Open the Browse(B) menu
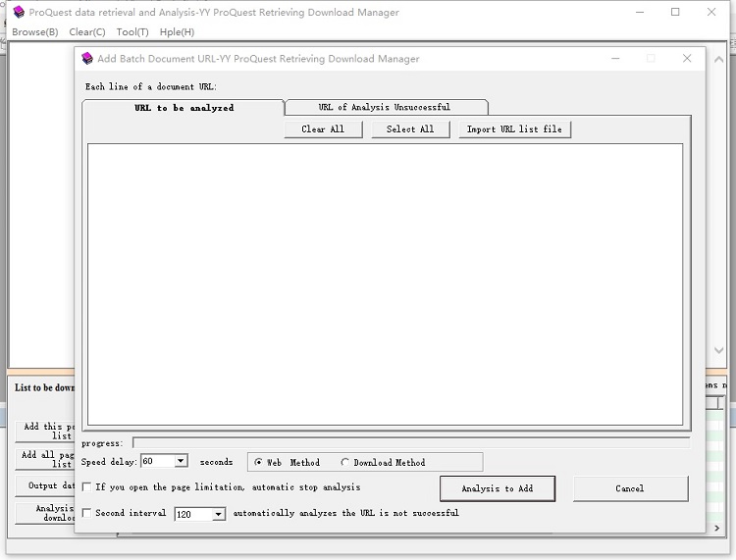The width and height of the screenshot is (736, 560). point(35,32)
